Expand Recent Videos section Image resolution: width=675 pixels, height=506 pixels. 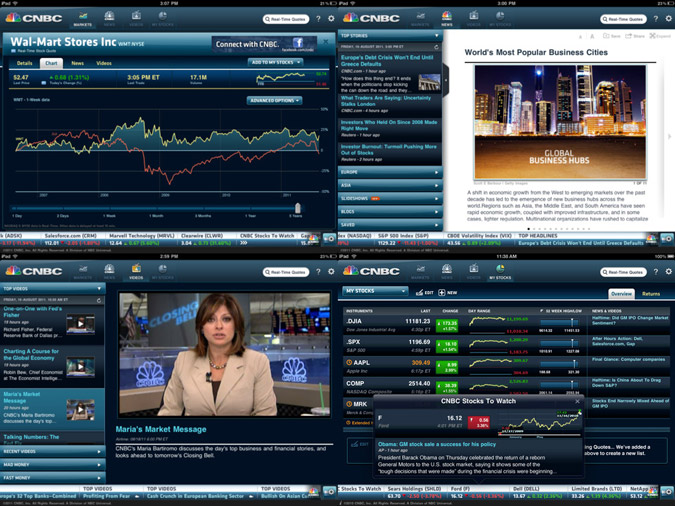pyautogui.click(x=52, y=451)
